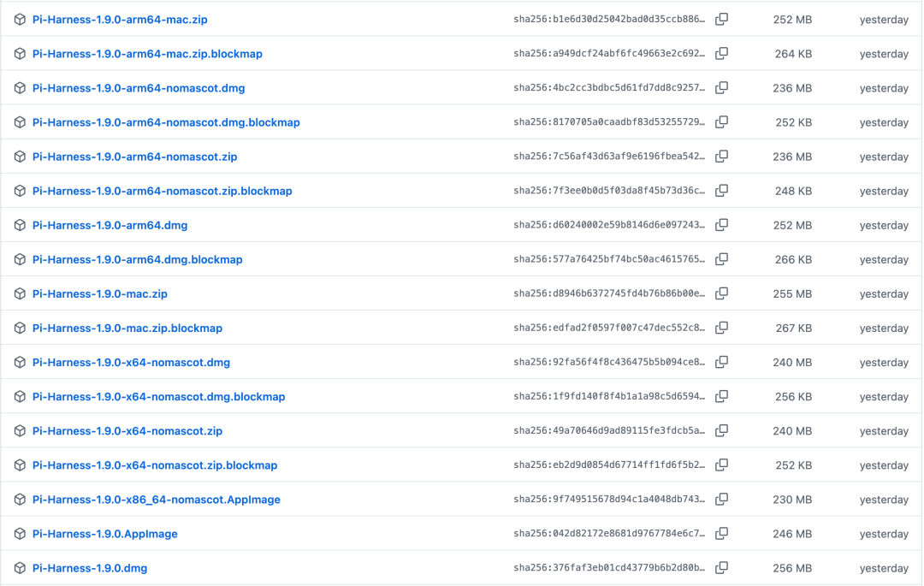The width and height of the screenshot is (924, 586).
Task: Download Pi-Harness-1.9.0.dmg
Action: click(90, 568)
